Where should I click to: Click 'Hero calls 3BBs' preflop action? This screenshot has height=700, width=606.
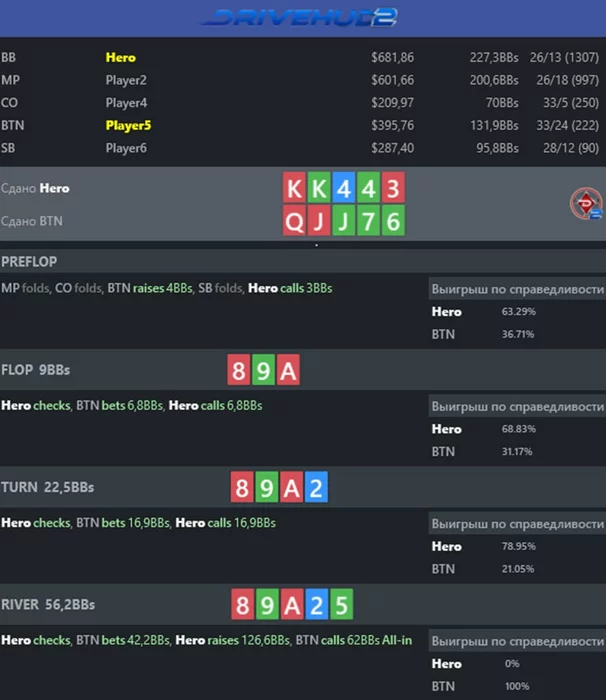(x=290, y=288)
